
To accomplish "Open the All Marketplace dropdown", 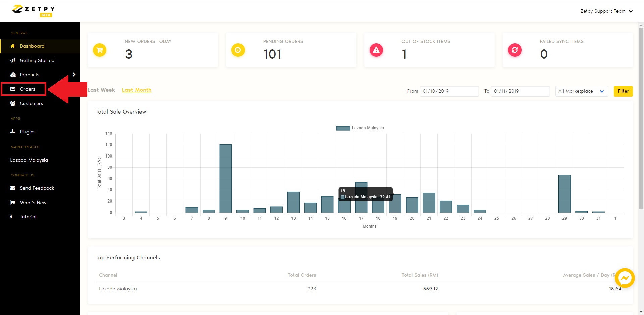I will (582, 91).
